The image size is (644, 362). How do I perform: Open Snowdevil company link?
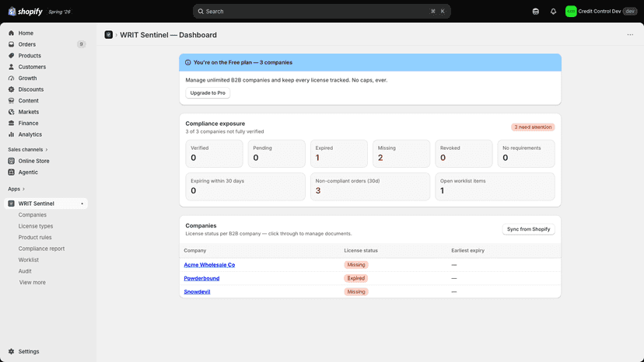coord(197,292)
